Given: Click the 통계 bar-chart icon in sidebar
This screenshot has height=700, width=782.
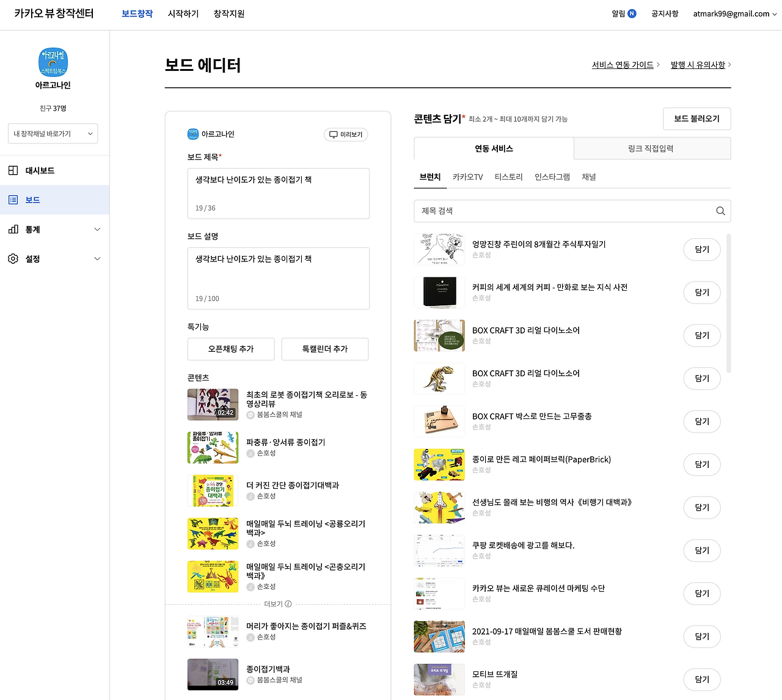Looking at the screenshot, I should [13, 229].
